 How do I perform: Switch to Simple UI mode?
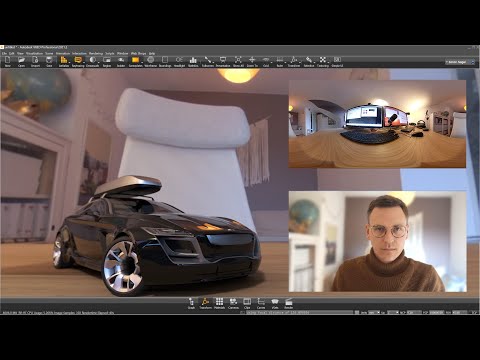(337, 62)
